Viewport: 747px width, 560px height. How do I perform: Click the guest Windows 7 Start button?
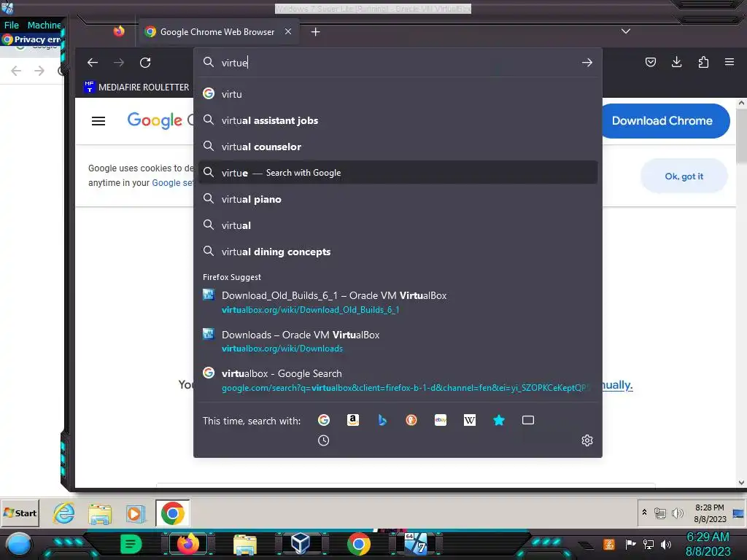point(20,513)
